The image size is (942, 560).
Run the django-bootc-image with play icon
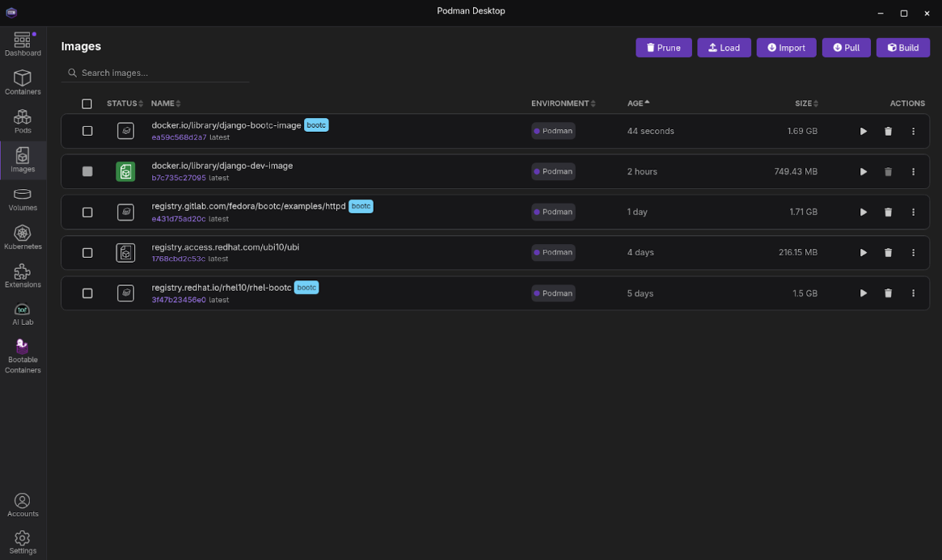pyautogui.click(x=864, y=131)
